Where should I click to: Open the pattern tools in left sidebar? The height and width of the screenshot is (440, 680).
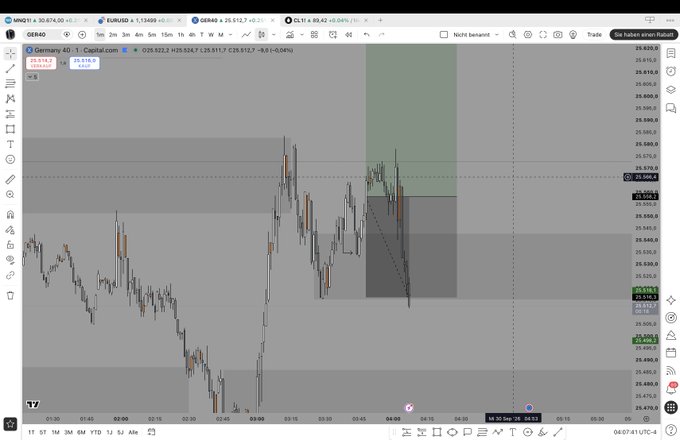click(10, 99)
